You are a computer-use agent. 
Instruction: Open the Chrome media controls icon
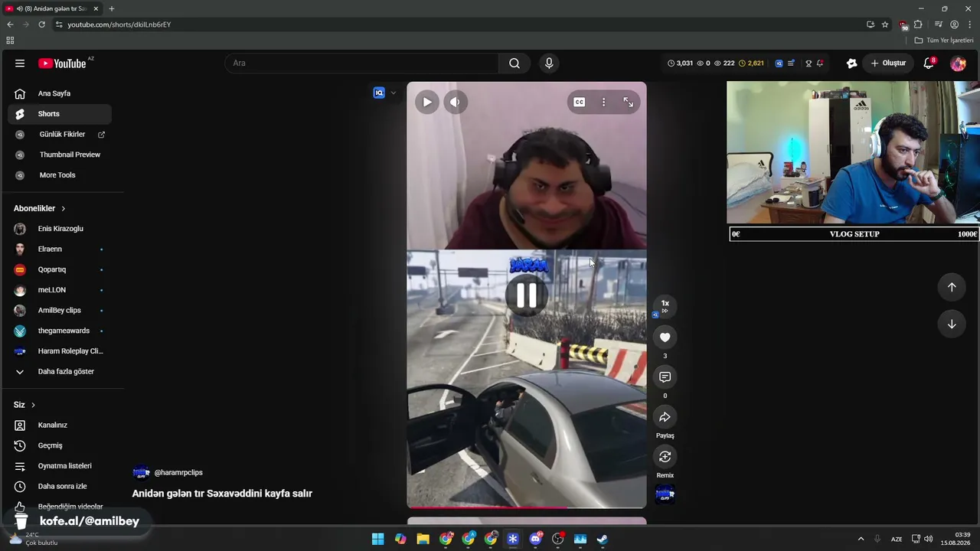point(939,24)
